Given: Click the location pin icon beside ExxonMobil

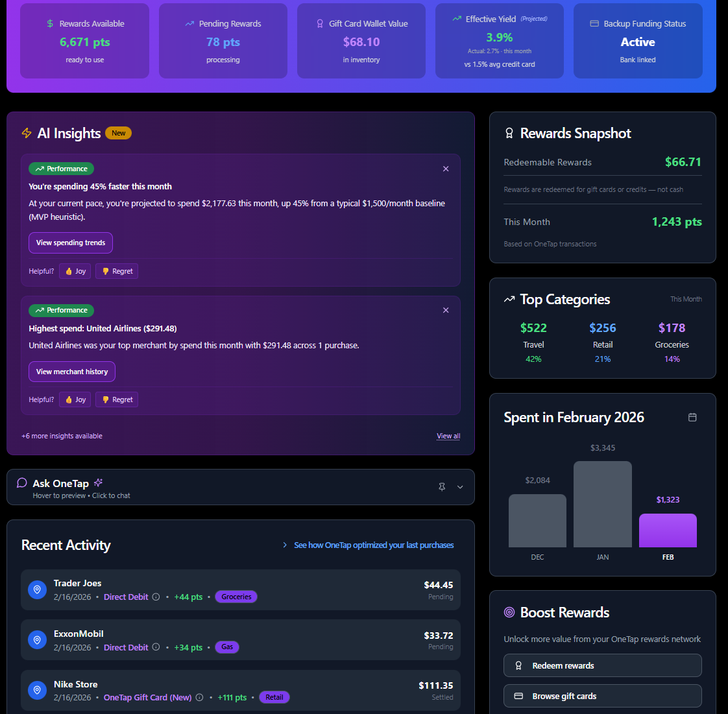Looking at the screenshot, I should pyautogui.click(x=37, y=639).
